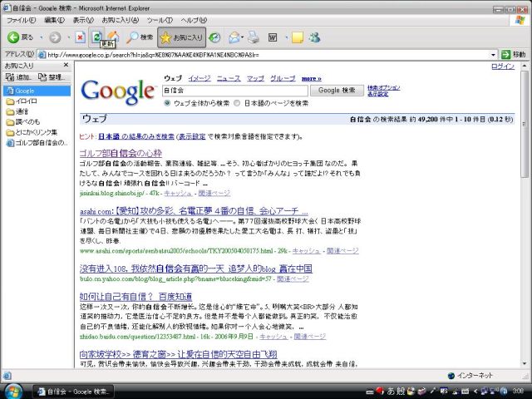Select the search whole web radio button
This screenshot has height=399, width=532.
click(x=167, y=103)
